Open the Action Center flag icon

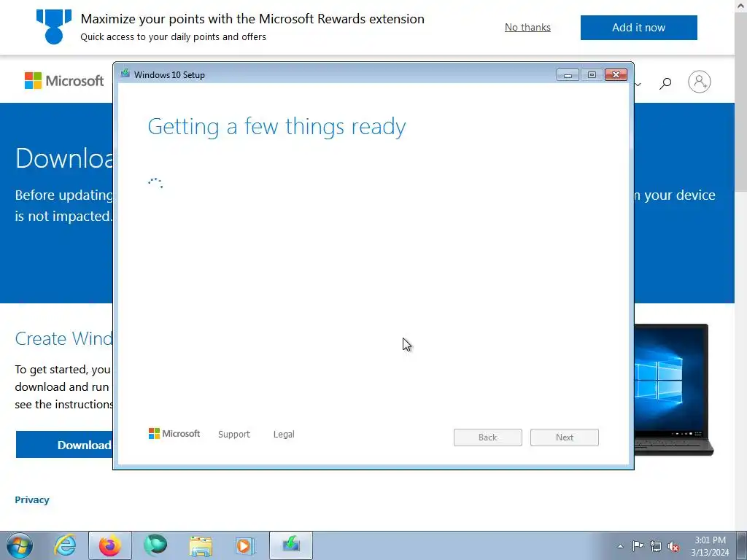tap(638, 546)
